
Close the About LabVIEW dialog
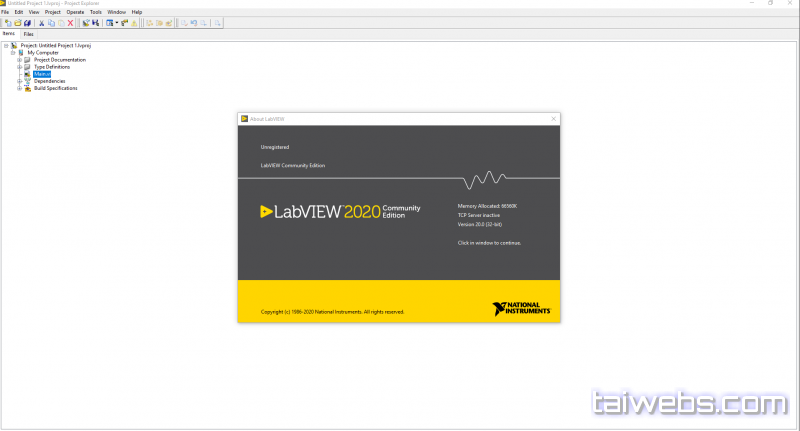[553, 118]
